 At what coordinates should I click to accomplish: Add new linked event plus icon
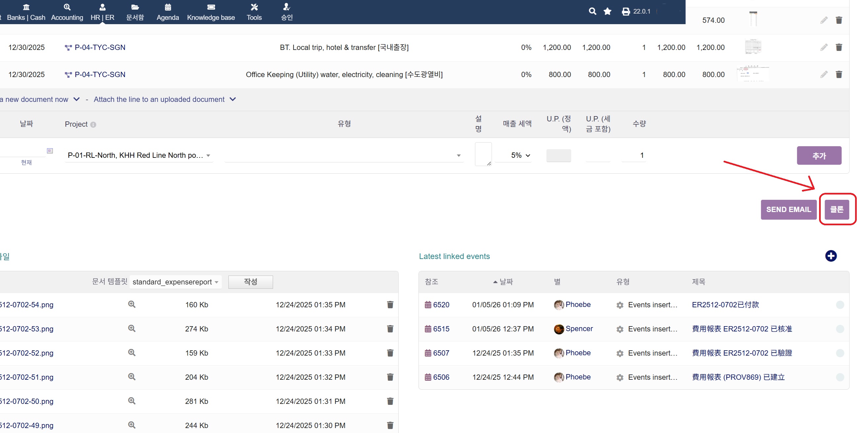point(831,256)
